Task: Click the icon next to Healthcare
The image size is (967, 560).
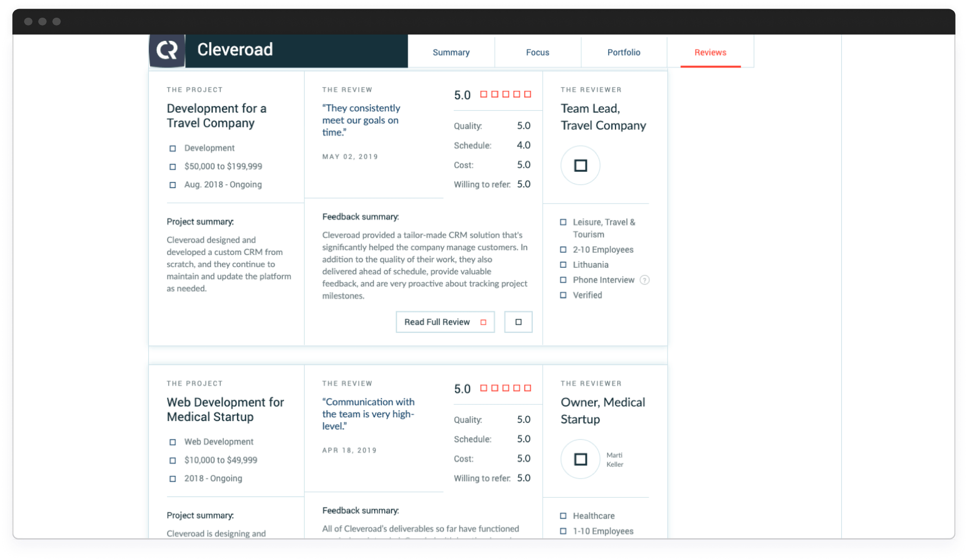Action: pyautogui.click(x=563, y=516)
